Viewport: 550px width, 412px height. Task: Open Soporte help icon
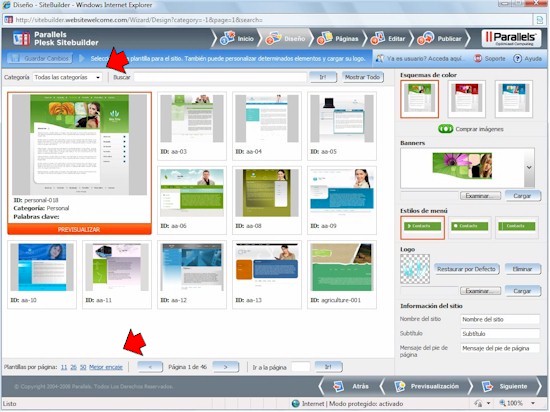pos(478,59)
